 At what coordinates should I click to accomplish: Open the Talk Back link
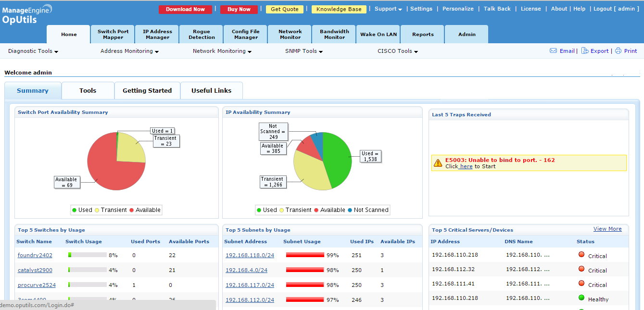(498, 9)
